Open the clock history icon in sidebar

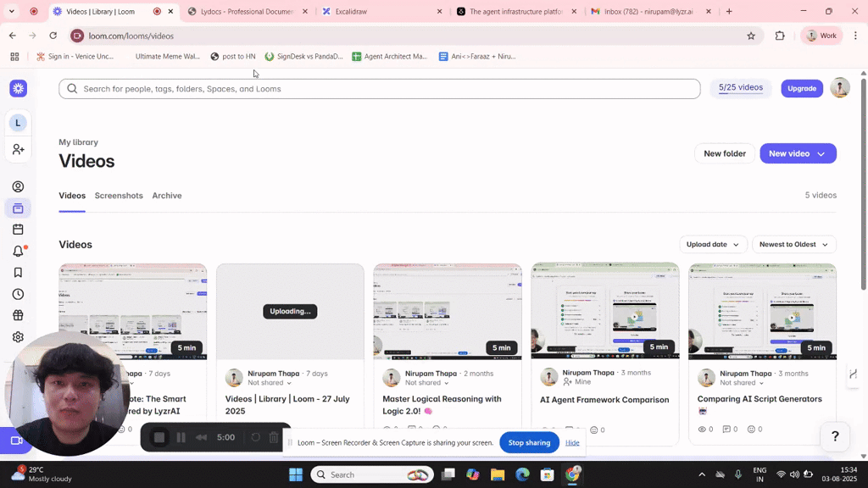pos(19,294)
